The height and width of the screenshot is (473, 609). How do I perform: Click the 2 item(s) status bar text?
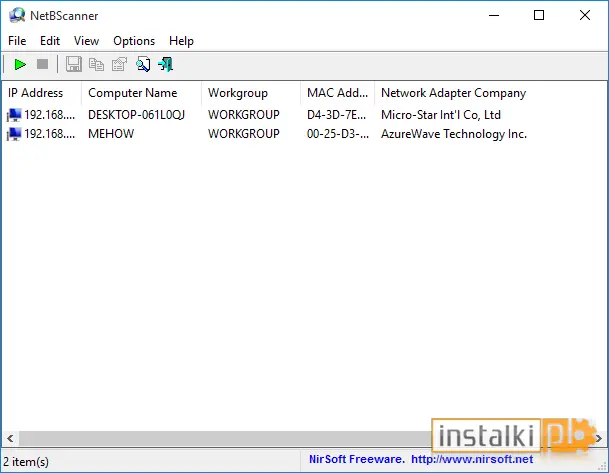coord(26,462)
